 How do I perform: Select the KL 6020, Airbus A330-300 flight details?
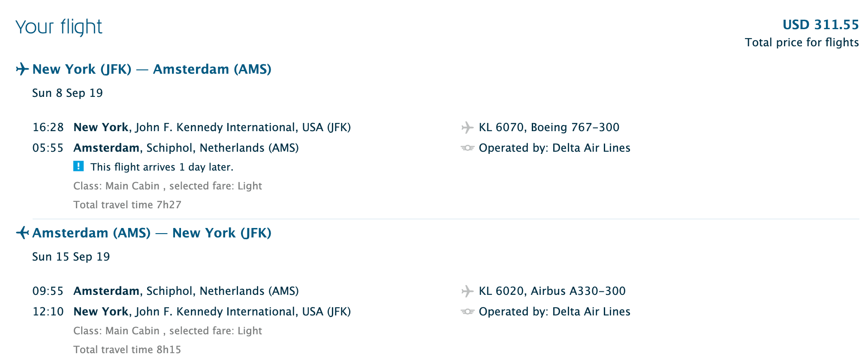[552, 291]
